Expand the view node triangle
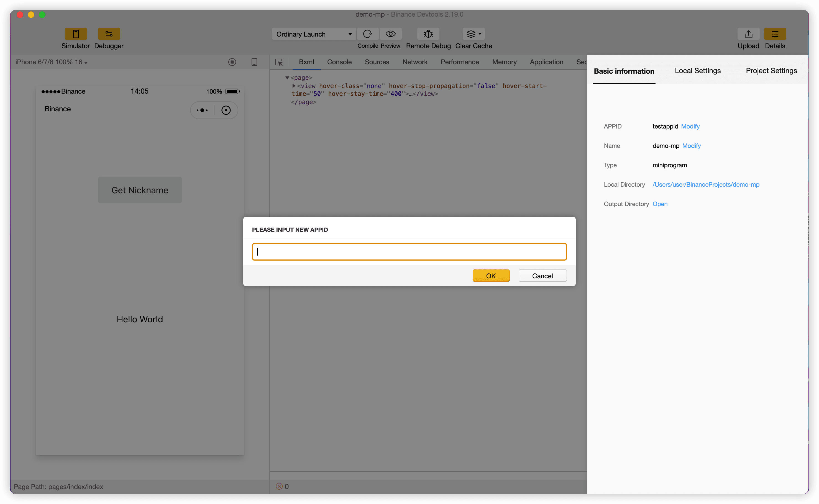 pyautogui.click(x=294, y=86)
